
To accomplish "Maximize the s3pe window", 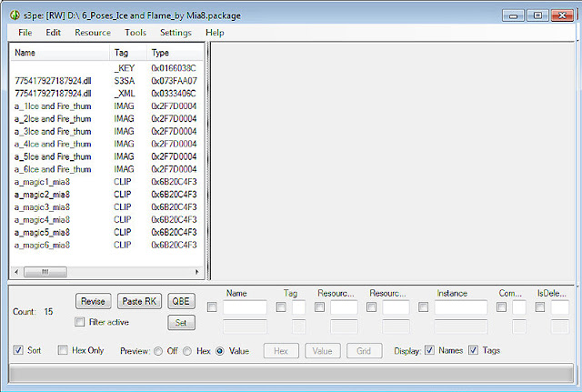I will coord(537,15).
